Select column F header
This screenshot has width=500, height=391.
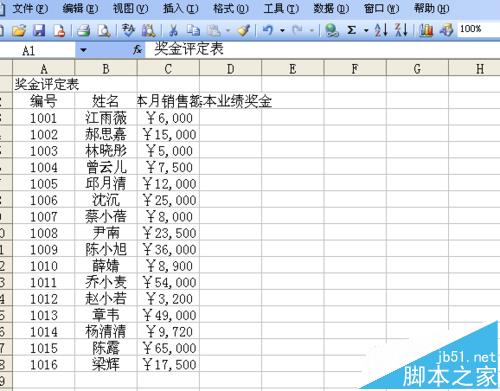pyautogui.click(x=355, y=68)
